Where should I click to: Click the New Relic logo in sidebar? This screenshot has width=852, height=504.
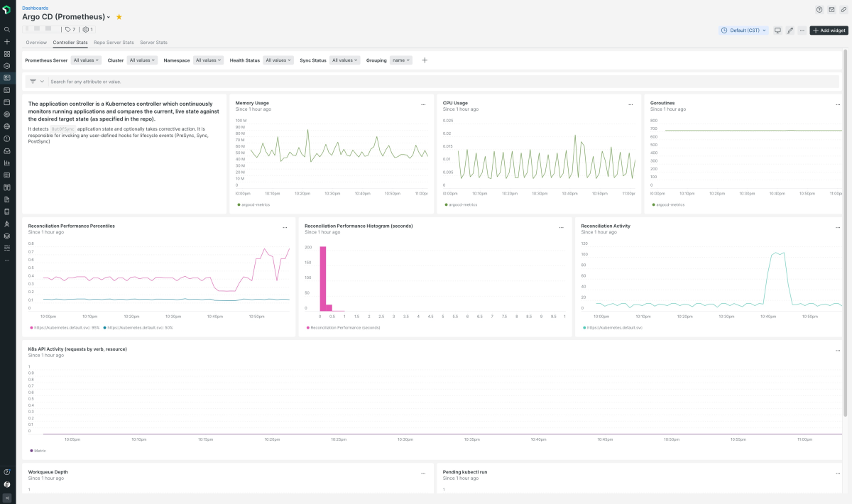(x=7, y=10)
